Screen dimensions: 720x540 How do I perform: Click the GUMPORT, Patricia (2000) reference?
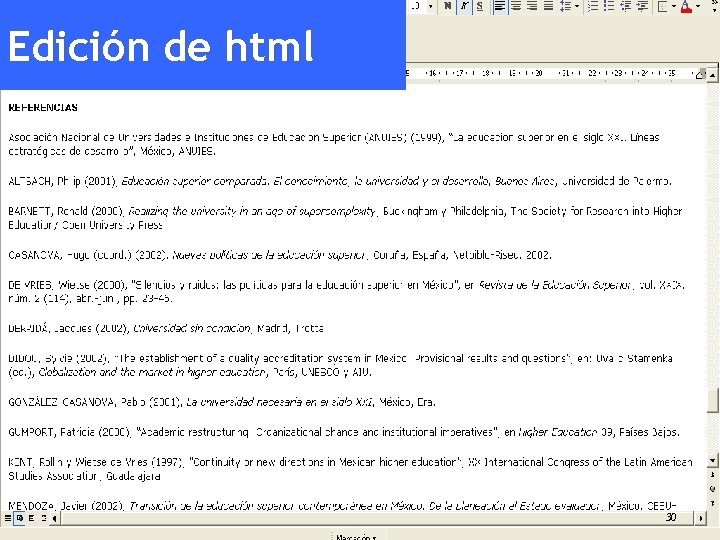click(x=344, y=432)
